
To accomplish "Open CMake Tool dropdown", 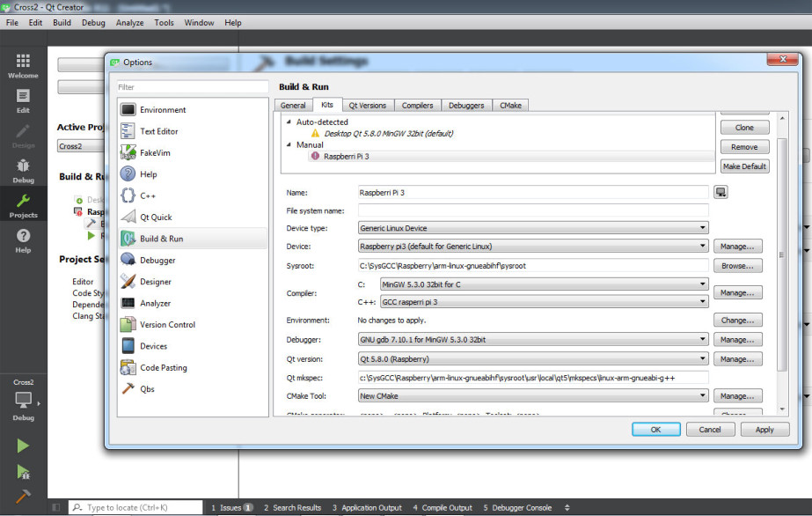I will [x=533, y=396].
